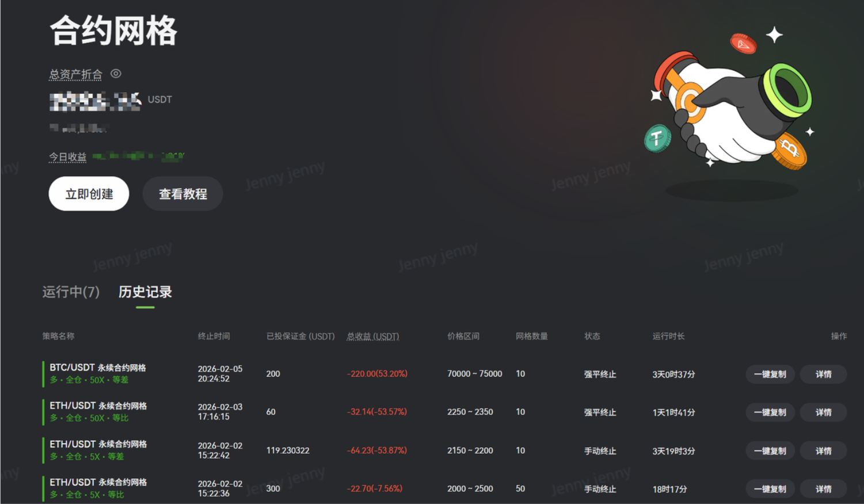Click 一键复制 for BTC/USDT grid
864x504 pixels.
(x=770, y=374)
